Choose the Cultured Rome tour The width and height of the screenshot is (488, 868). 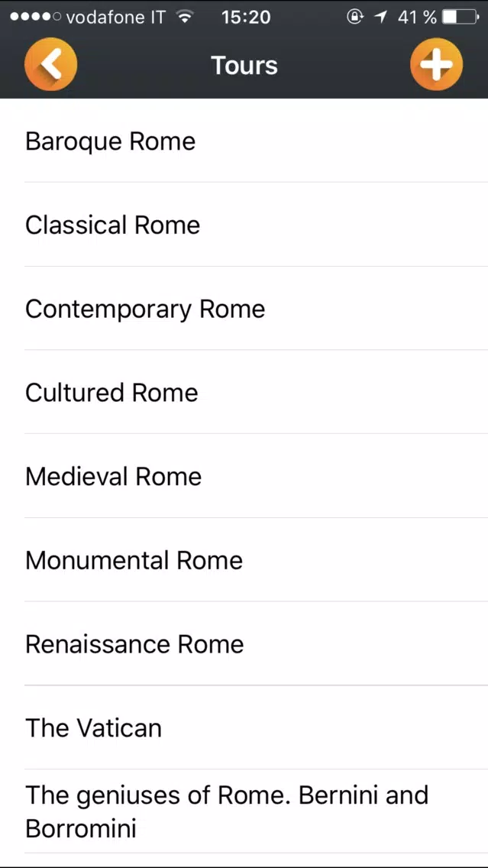(111, 393)
